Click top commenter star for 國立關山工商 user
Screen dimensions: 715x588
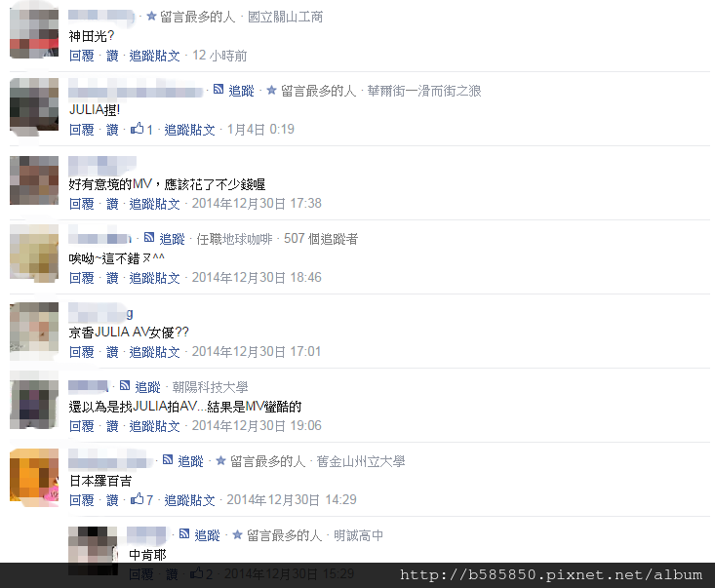click(151, 17)
